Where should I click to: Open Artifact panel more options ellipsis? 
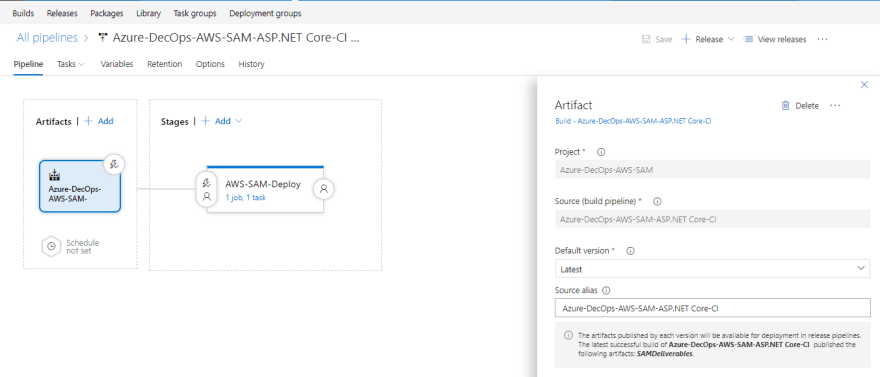pos(835,105)
